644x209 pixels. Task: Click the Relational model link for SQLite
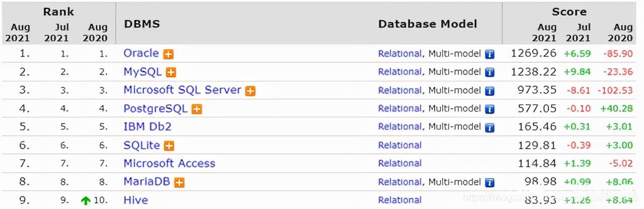pyautogui.click(x=400, y=145)
